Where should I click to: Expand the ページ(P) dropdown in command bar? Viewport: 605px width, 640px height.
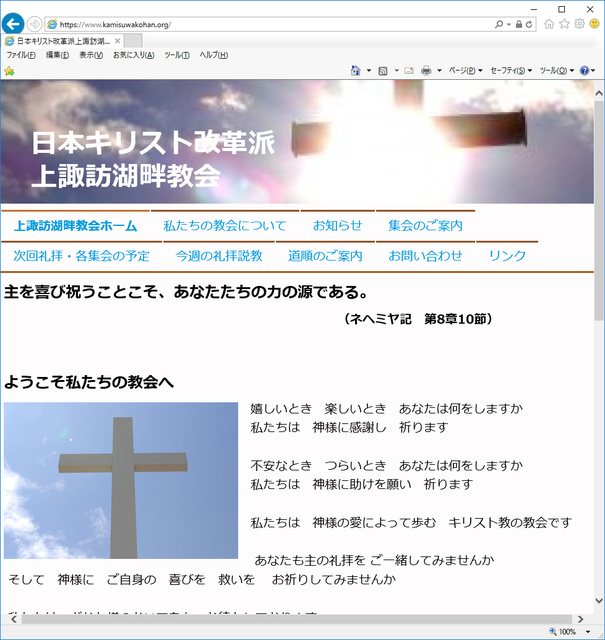tap(465, 71)
